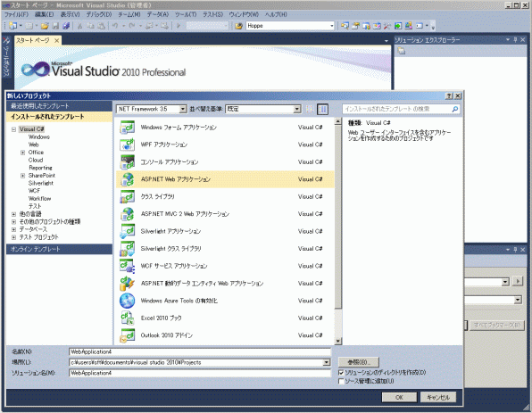Open the Hoppe combo box in toolbar
Viewport: 532px width, 413px height.
(331, 26)
